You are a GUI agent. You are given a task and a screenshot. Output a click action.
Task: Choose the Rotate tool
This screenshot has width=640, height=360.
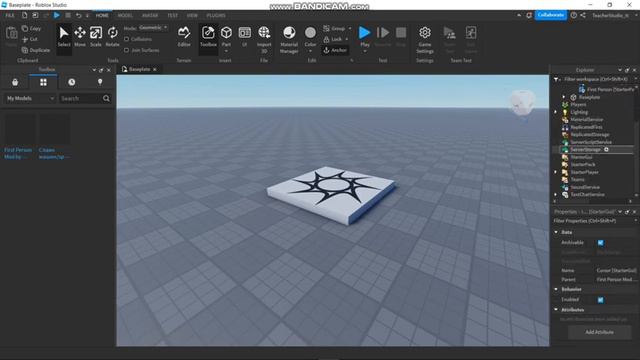pyautogui.click(x=112, y=36)
